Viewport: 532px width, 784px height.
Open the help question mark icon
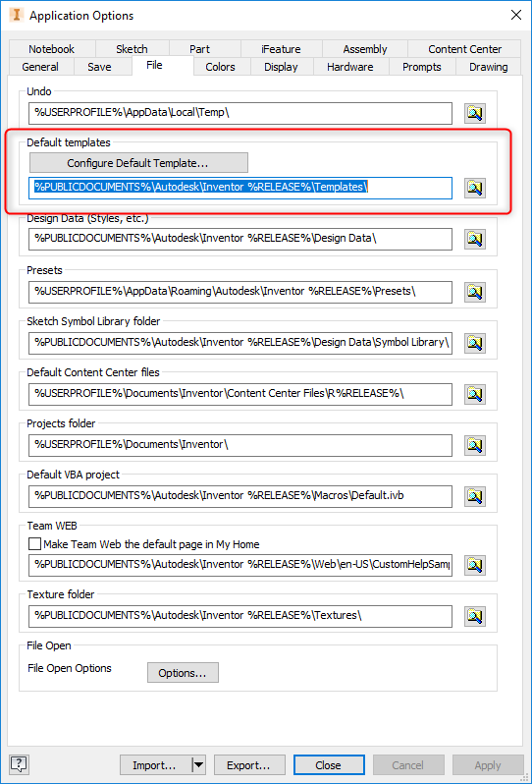(x=19, y=764)
